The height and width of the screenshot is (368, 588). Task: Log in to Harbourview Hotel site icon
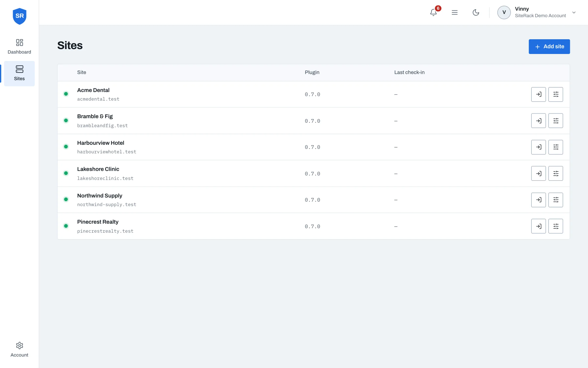click(538, 147)
